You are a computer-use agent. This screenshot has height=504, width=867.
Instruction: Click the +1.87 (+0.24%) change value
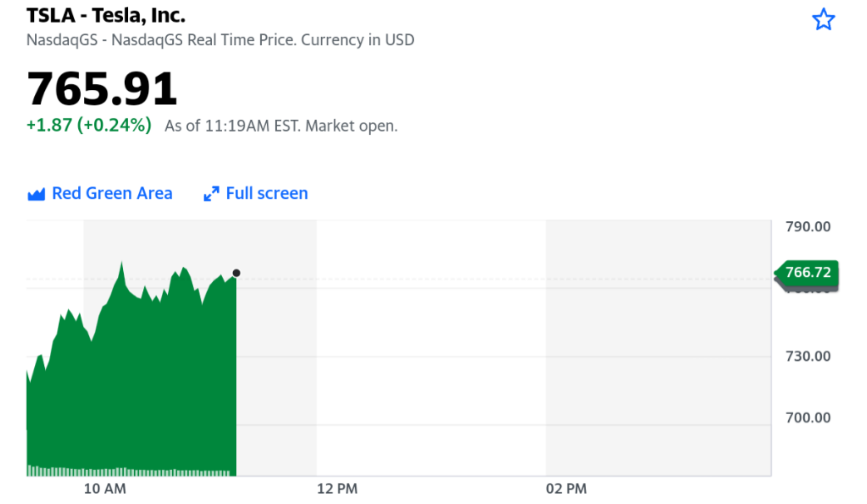click(x=89, y=125)
